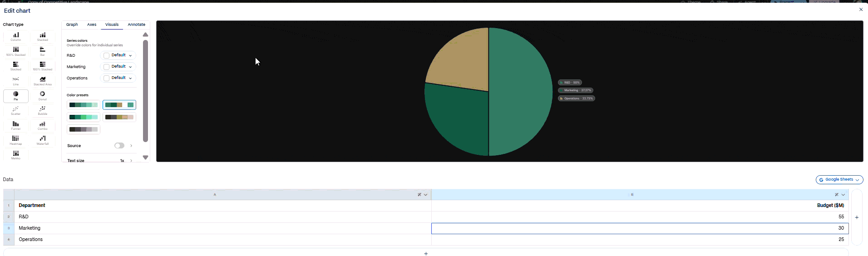
Task: Open the Graph tab
Action: (72, 25)
